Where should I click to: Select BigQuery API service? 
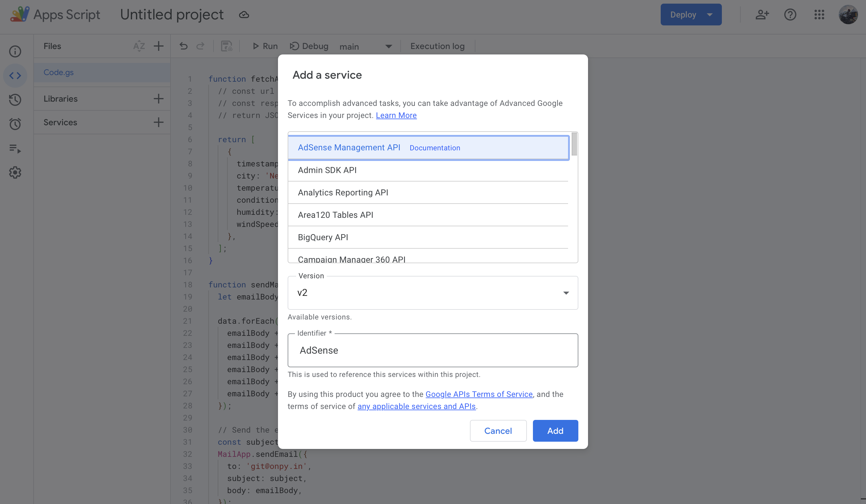tap(428, 237)
